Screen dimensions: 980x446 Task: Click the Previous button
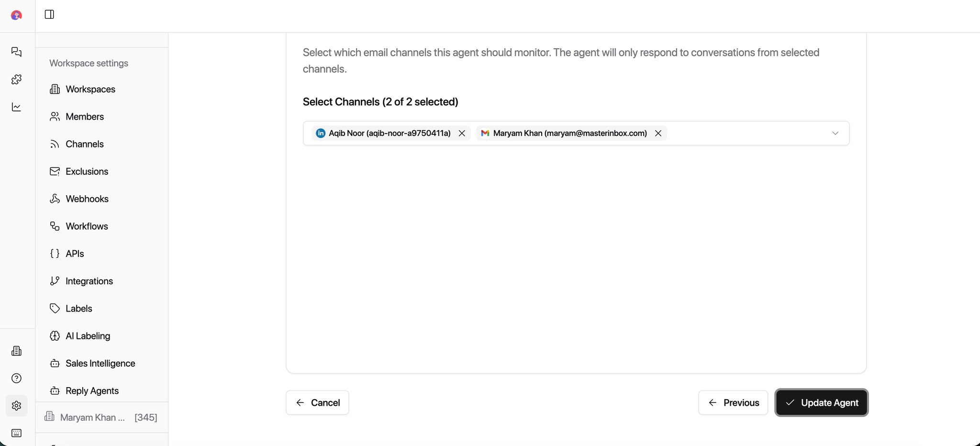(733, 402)
